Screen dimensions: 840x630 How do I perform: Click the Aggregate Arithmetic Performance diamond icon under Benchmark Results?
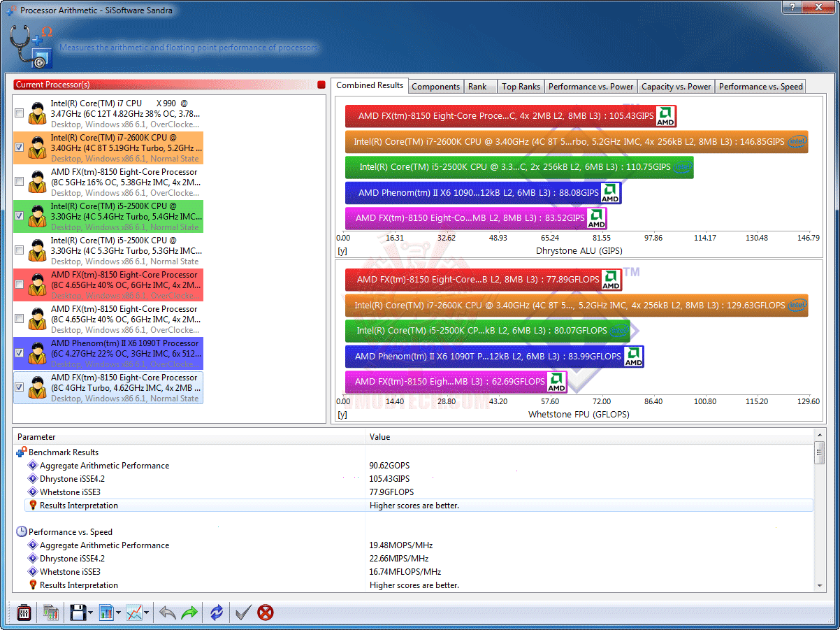(32, 466)
